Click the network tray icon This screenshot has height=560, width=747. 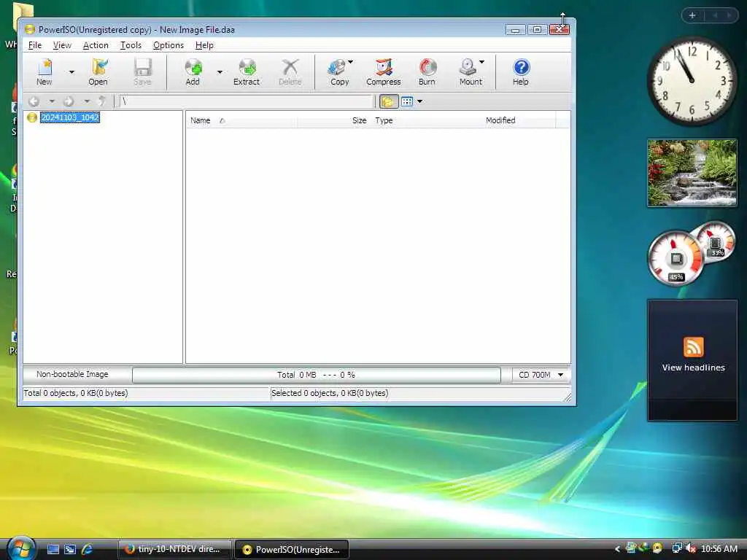(676, 548)
